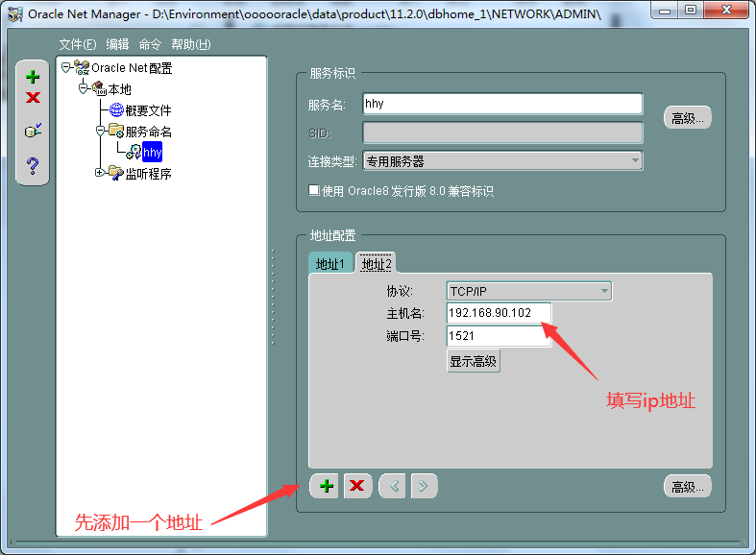756x555 pixels.
Task: Click the 服务名 input field
Action: click(x=502, y=104)
